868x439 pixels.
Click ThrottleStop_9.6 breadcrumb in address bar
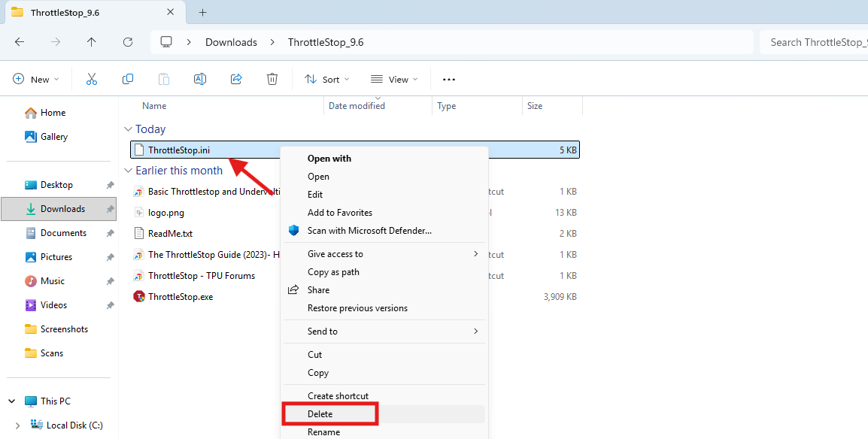pyautogui.click(x=326, y=43)
